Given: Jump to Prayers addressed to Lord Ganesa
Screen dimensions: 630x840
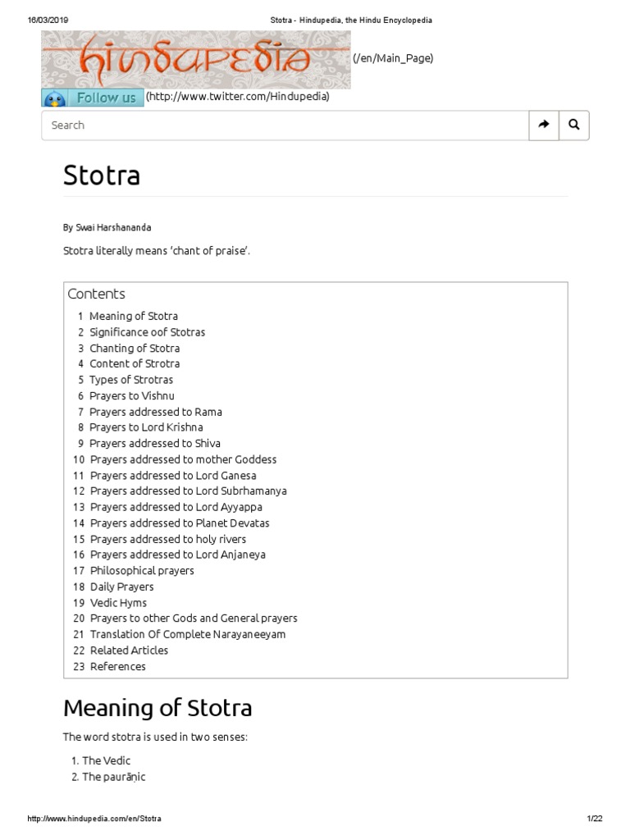Looking at the screenshot, I should coord(173,475).
